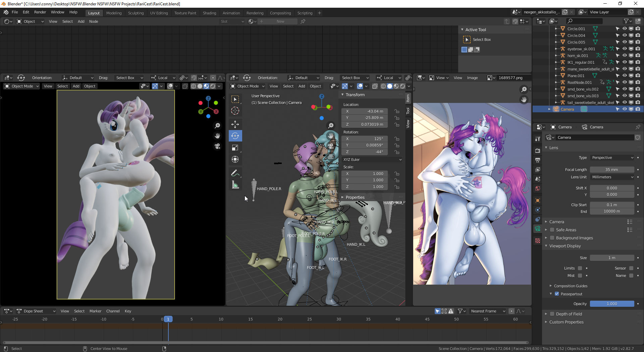
Task: Open Output properties tab icon
Action: pos(538,160)
